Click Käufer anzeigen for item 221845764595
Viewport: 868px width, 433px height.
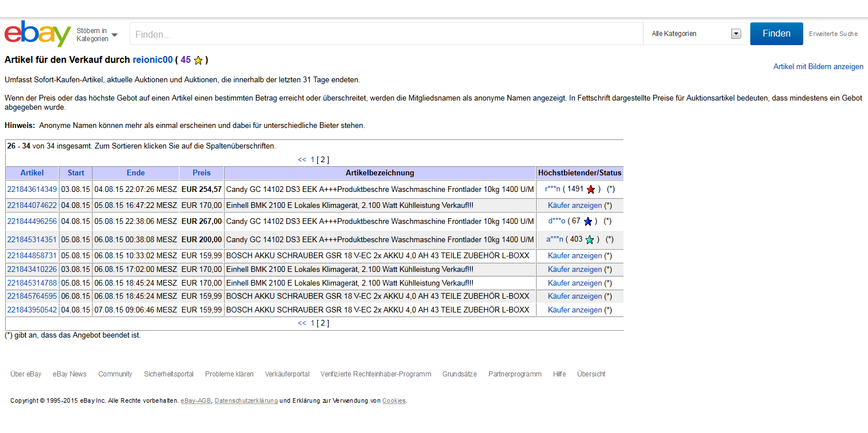pos(575,296)
